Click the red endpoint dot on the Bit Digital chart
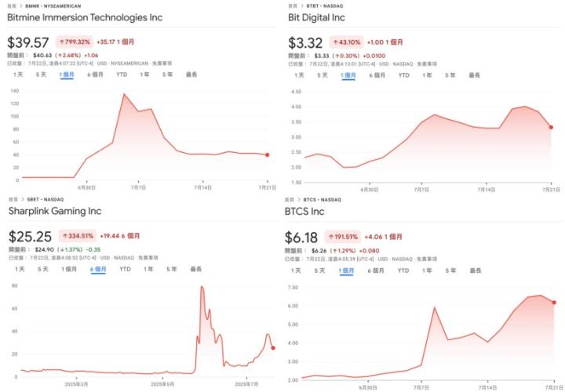Viewport: 565px width, 392px height. pyautogui.click(x=551, y=127)
